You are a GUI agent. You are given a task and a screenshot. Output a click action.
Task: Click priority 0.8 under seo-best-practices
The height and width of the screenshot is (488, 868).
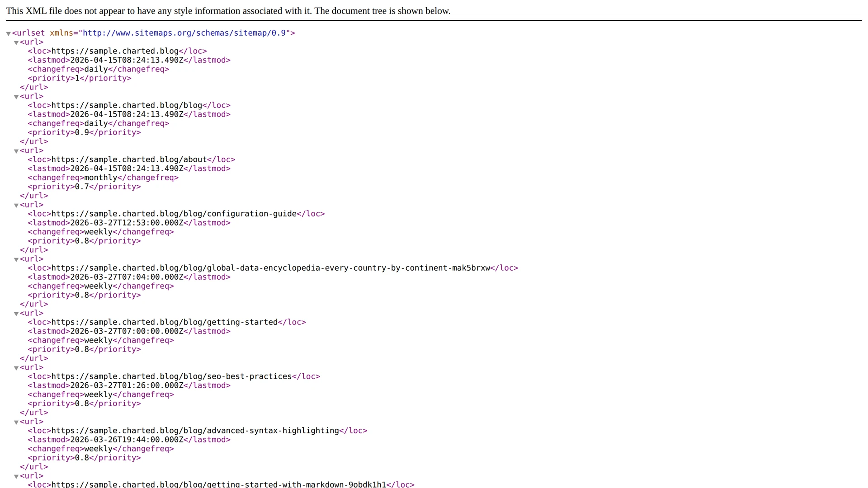(82, 404)
